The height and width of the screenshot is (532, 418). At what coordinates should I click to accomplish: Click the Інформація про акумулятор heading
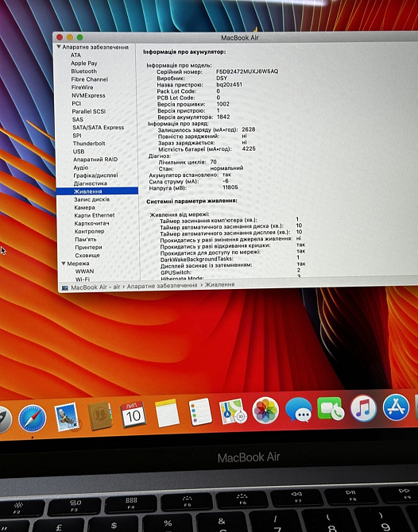tap(184, 52)
